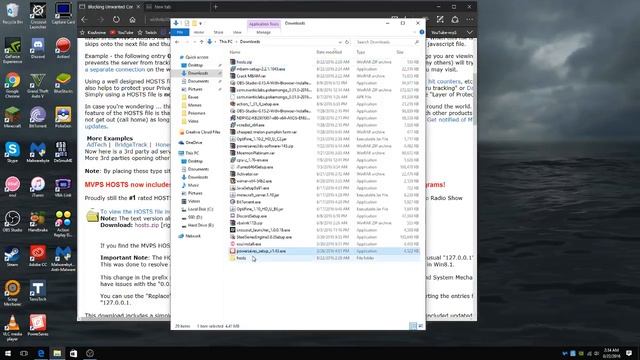Launch BitTorrent from the desktop
640x360 pixels.
38,117
